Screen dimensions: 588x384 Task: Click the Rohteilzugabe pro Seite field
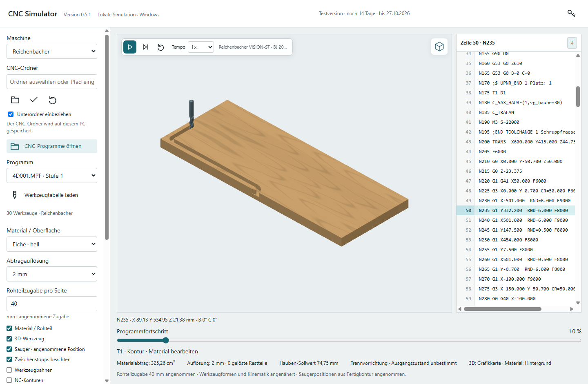point(52,304)
